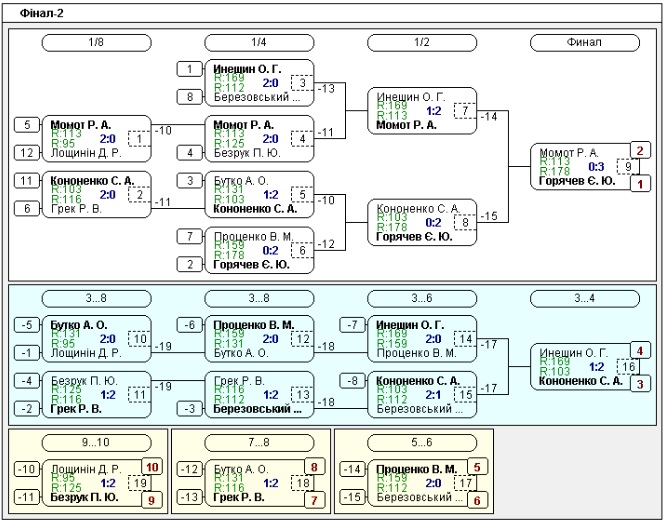
Task: Click box -8 beside Кононенко С. А.
Action: point(352,381)
